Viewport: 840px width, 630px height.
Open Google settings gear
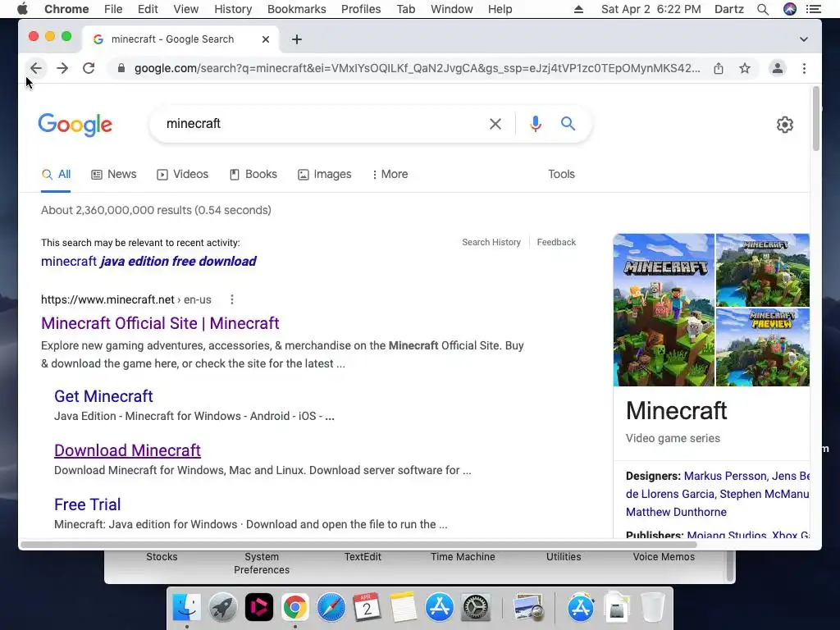point(785,125)
